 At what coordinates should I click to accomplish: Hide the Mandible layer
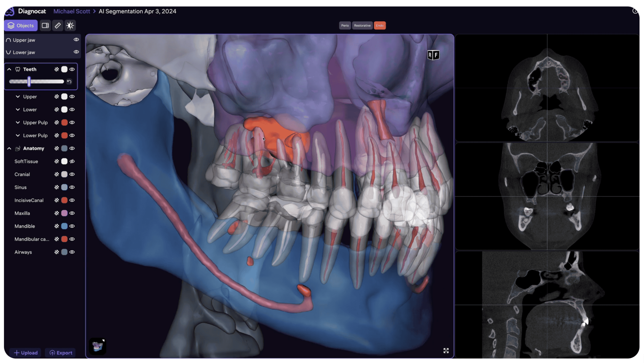coord(72,226)
